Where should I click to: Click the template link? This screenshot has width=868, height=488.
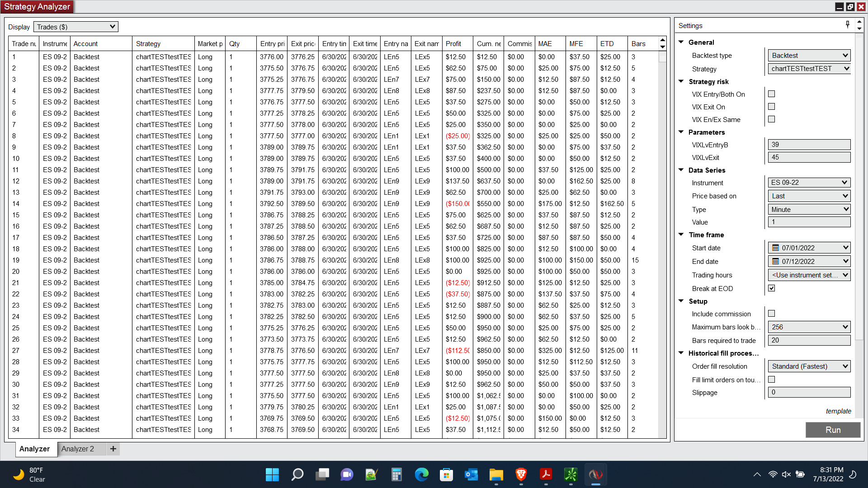[x=838, y=411]
